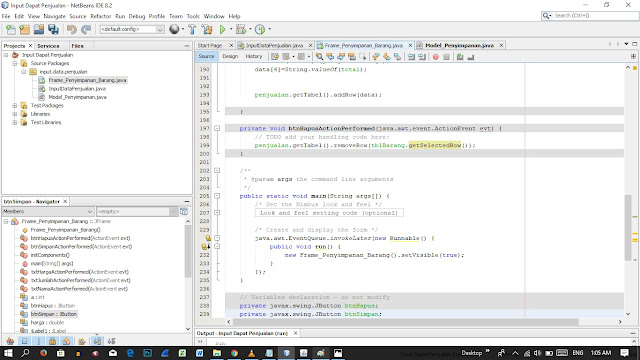This screenshot has height=360, width=640.
Task: Switch to the InputDataPenjualan.java tab
Action: [x=274, y=45]
